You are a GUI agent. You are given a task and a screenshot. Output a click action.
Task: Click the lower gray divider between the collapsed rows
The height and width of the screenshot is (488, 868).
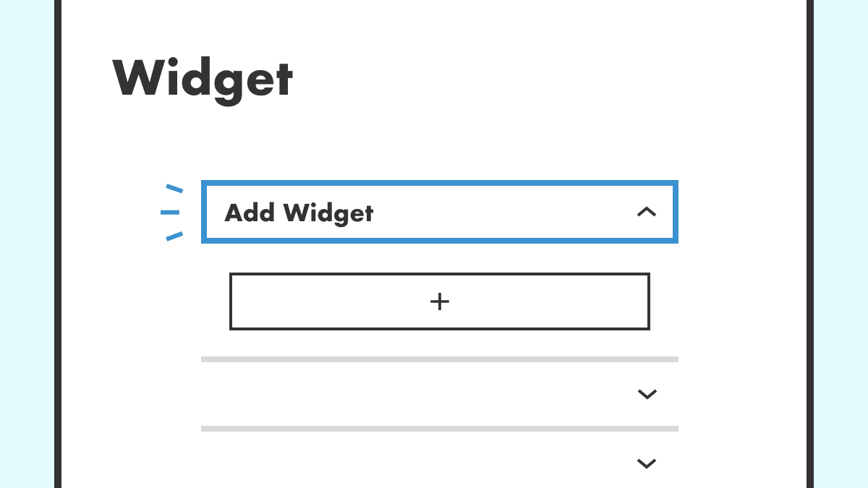439,429
